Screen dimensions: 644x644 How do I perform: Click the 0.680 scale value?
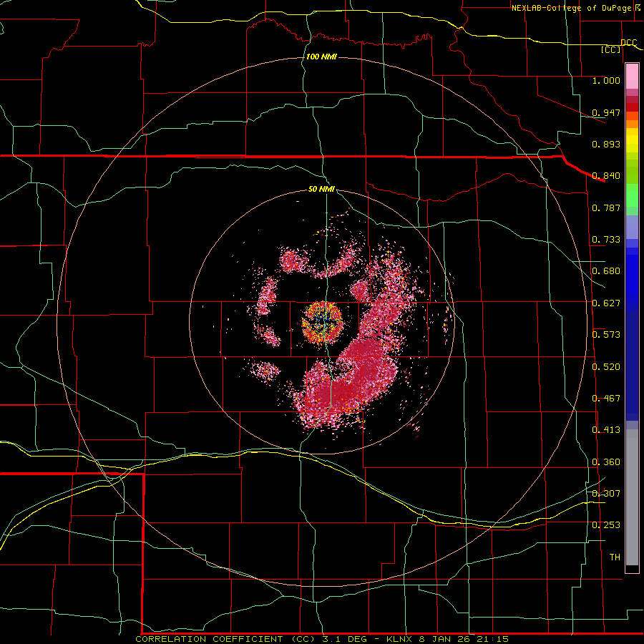click(x=606, y=271)
